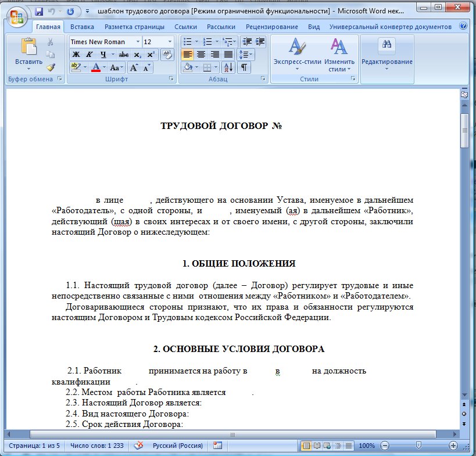Open the Ссылки tab
The height and width of the screenshot is (456, 476).
click(x=186, y=27)
